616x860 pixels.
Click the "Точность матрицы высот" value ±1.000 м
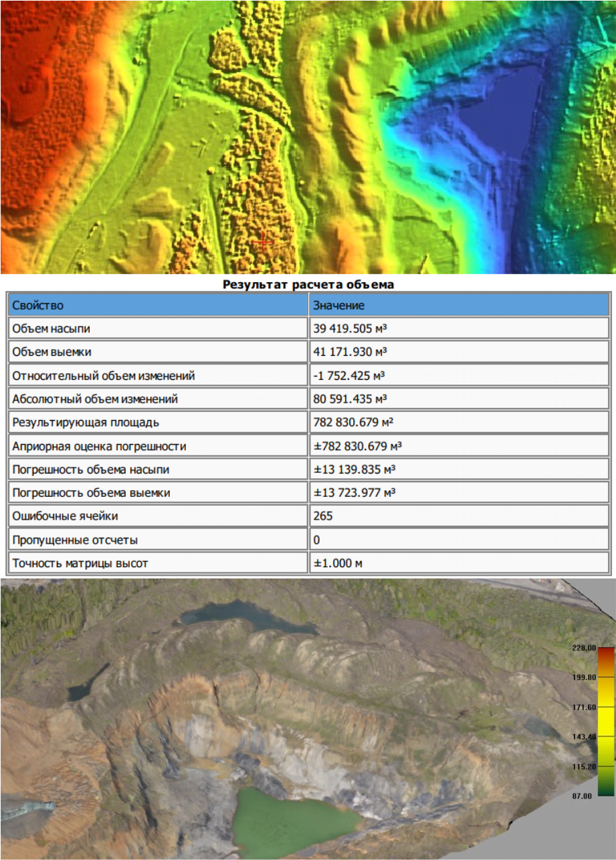pos(338,563)
